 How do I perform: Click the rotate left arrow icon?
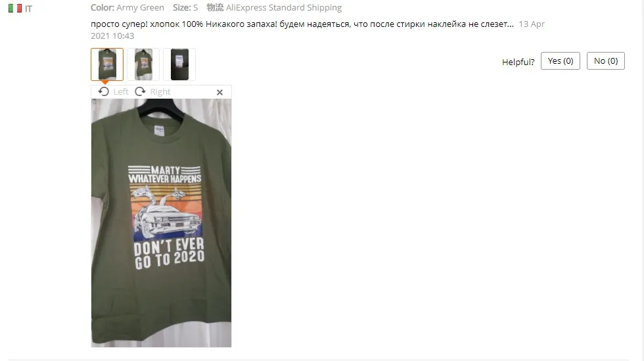click(x=104, y=91)
